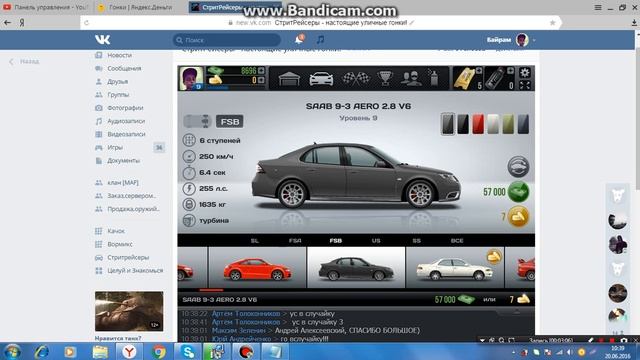The height and width of the screenshot is (360, 640).
Task: Toggle game fullscreen icon
Action: click(x=525, y=85)
